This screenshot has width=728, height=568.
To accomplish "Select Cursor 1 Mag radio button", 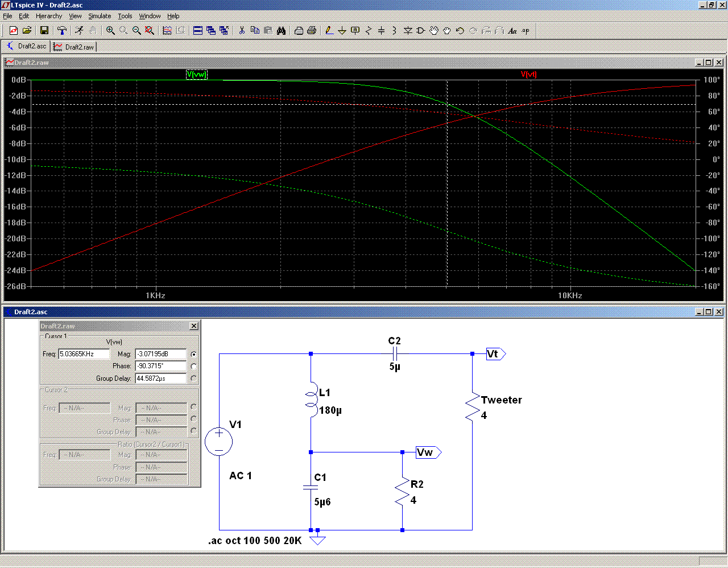I will 194,354.
